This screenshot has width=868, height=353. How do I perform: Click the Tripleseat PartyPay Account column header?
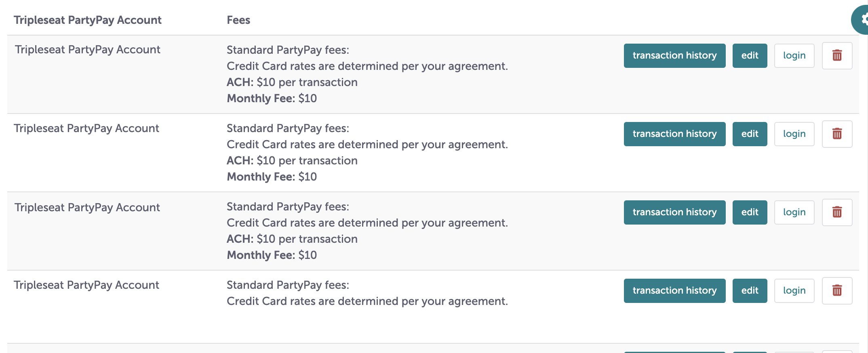88,19
